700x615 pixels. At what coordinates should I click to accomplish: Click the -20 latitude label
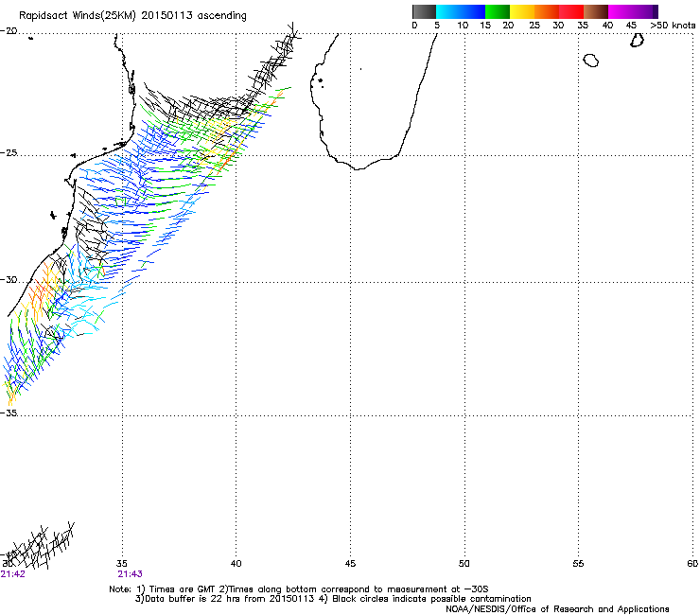(x=9, y=31)
